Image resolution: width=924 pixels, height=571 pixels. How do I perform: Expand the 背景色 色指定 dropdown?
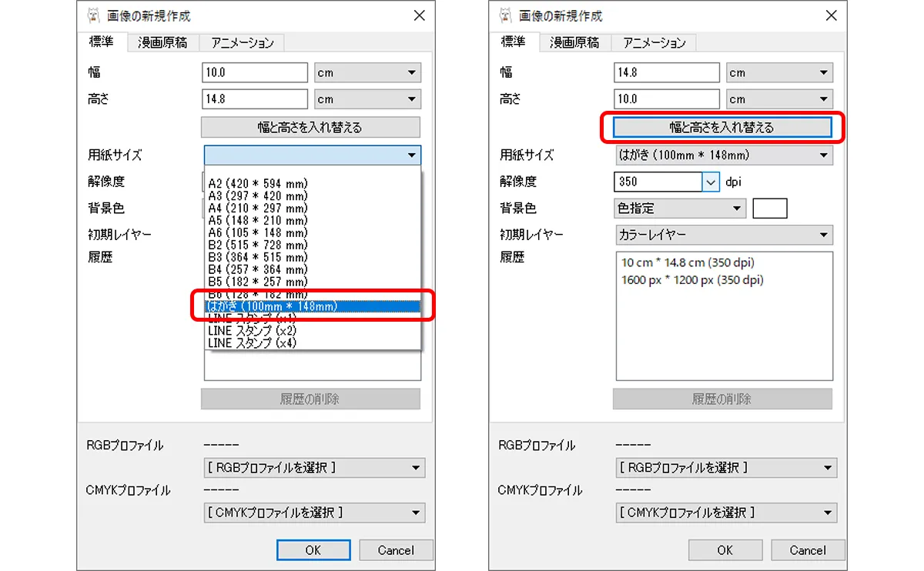[x=680, y=209]
